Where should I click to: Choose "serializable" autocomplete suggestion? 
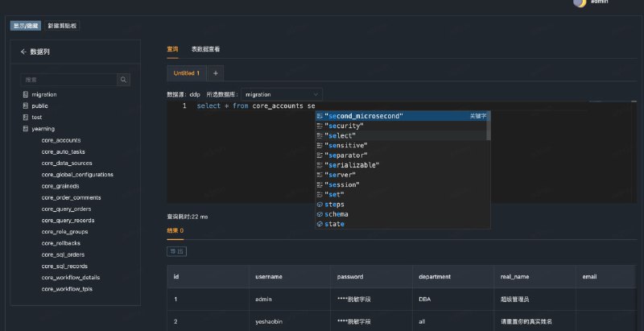[402, 166]
